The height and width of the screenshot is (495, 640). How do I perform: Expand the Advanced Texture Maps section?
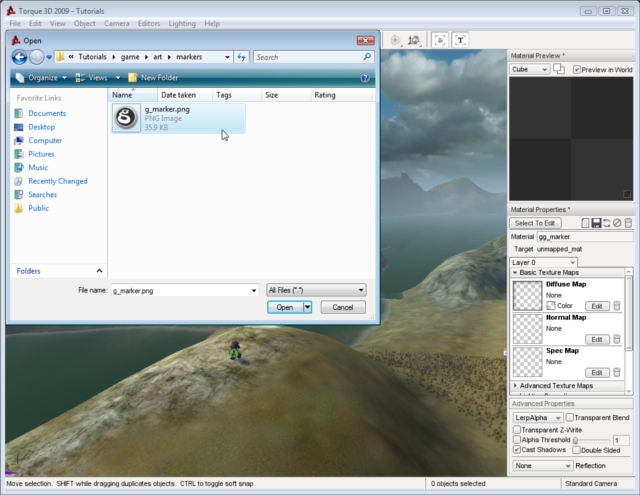[516, 385]
